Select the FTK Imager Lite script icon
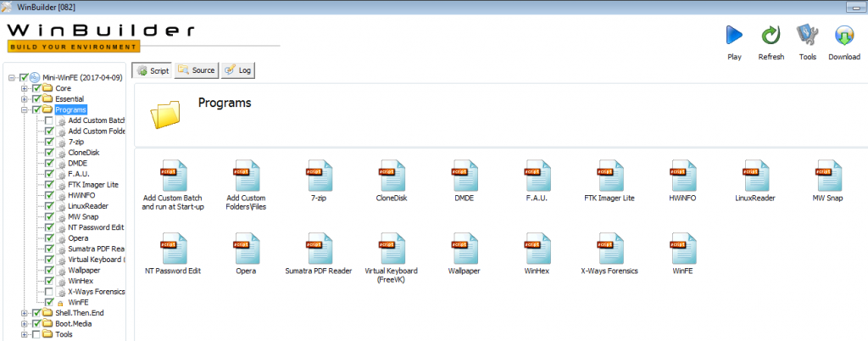Viewport: 868px width, 341px height. coord(610,176)
